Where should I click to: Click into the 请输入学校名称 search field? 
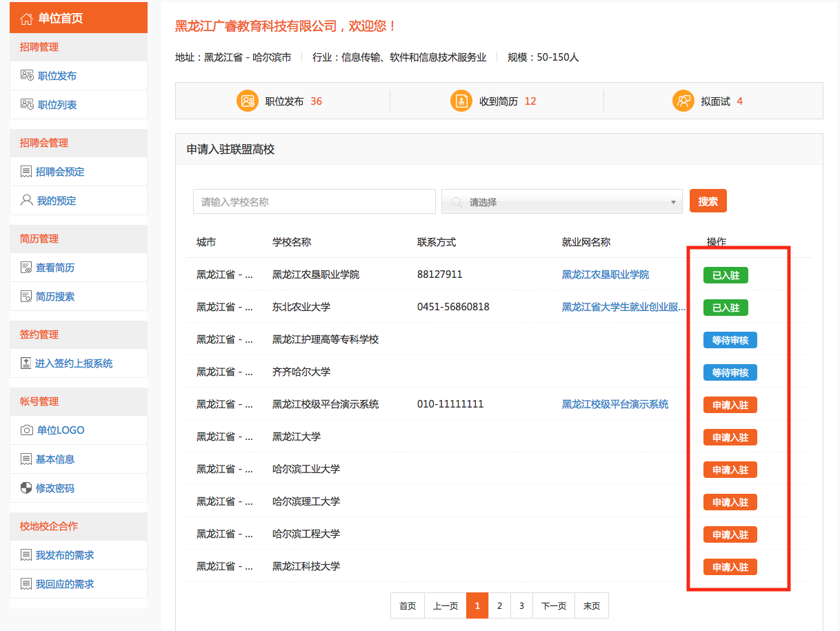coord(314,202)
